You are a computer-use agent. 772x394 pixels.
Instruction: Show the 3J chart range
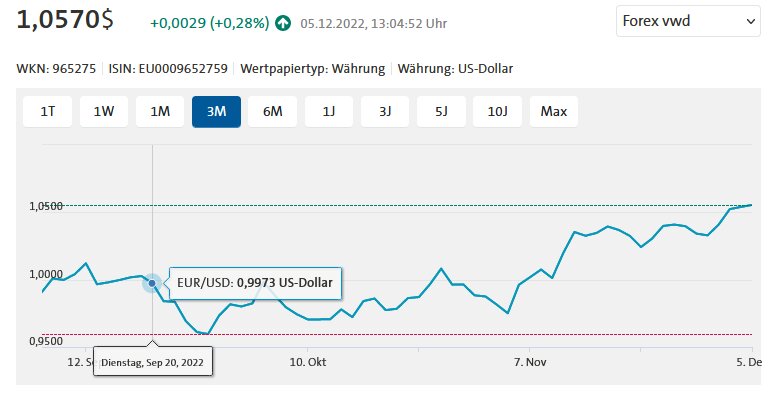(x=385, y=111)
